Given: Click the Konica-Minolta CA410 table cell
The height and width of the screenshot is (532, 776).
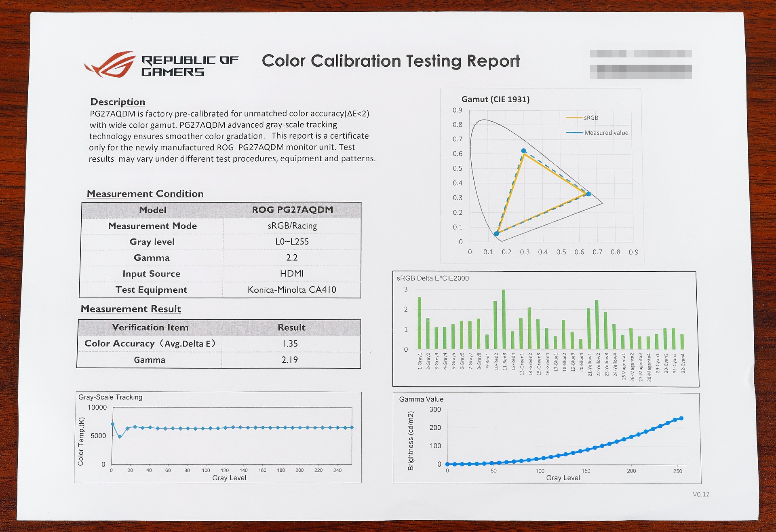Looking at the screenshot, I should click(292, 289).
